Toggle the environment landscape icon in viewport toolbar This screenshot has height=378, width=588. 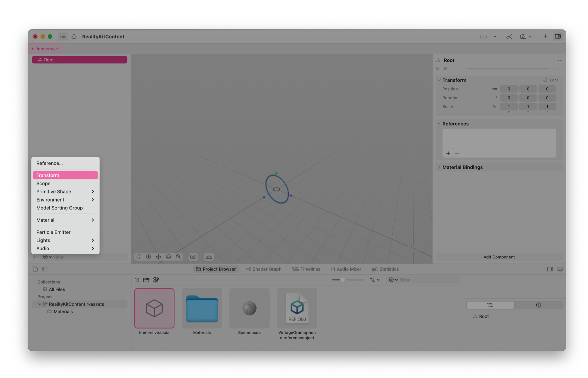click(x=209, y=257)
